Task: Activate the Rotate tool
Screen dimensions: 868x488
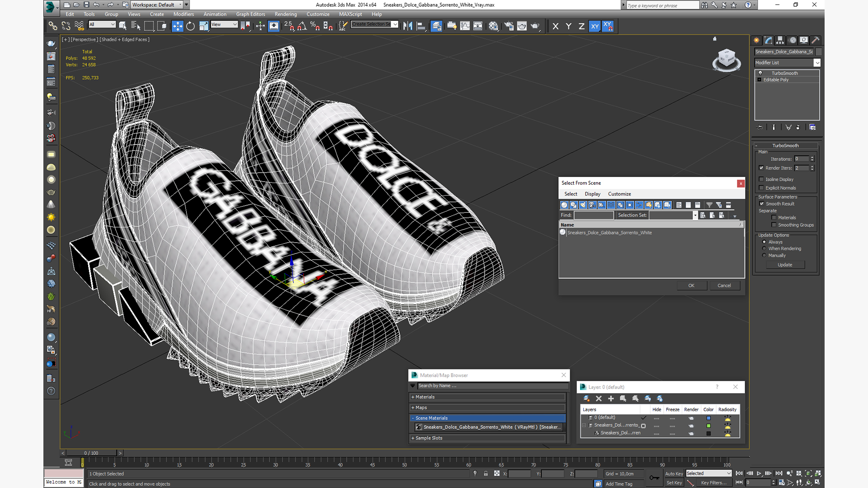Action: (190, 26)
